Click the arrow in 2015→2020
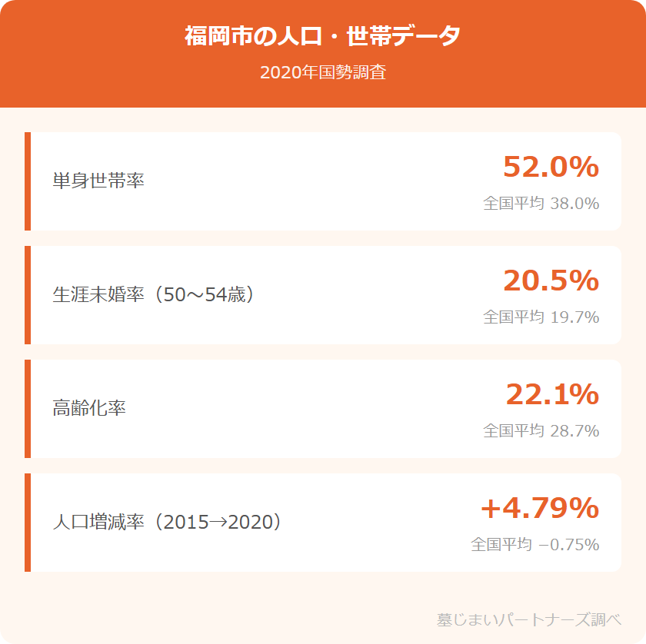 coord(218,523)
